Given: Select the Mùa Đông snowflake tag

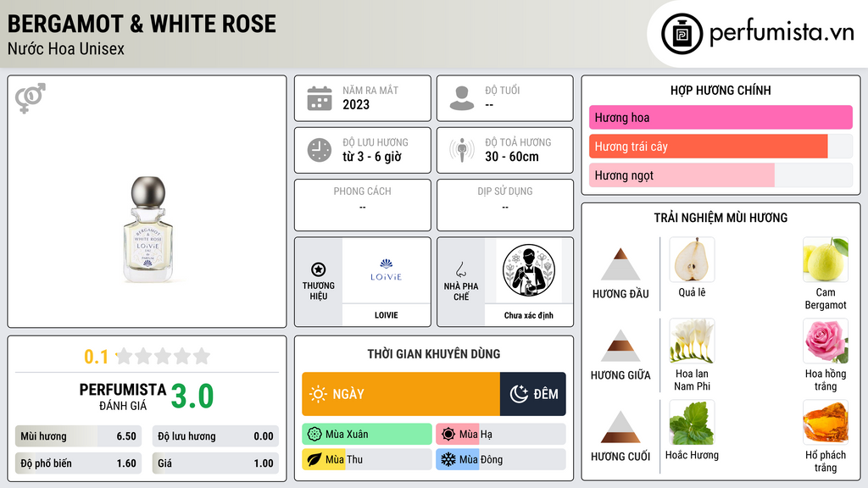Looking at the screenshot, I should point(500,459).
